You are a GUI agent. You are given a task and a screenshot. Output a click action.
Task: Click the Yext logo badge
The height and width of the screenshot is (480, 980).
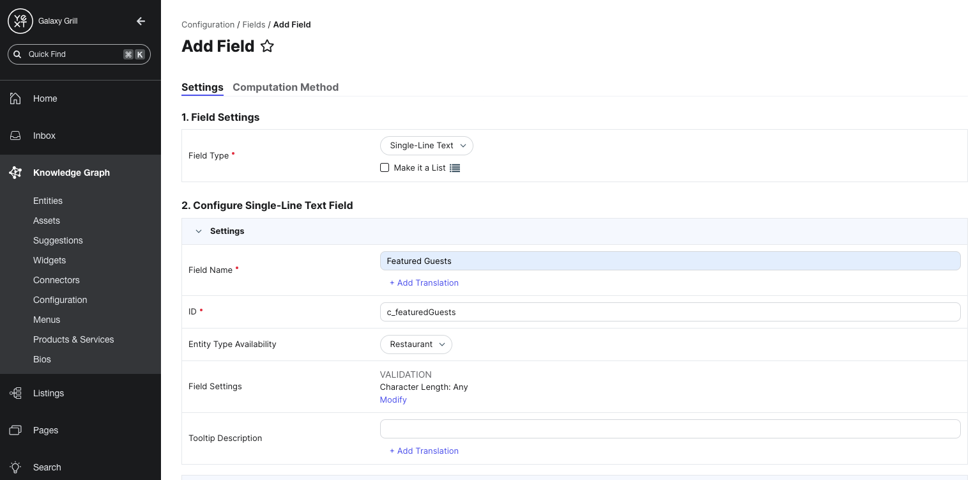click(x=20, y=20)
